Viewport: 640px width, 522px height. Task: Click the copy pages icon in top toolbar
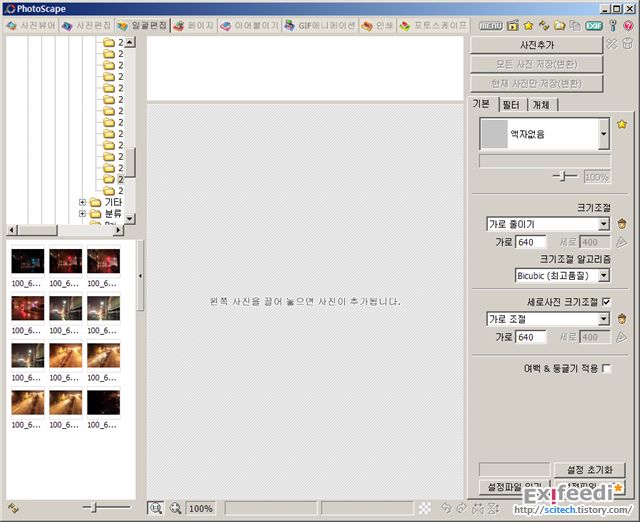tap(575, 26)
